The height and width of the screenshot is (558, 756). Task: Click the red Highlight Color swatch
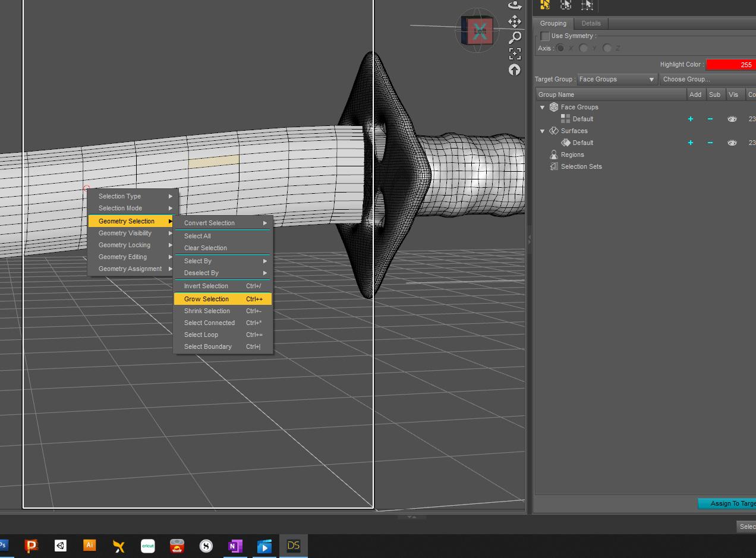point(731,64)
